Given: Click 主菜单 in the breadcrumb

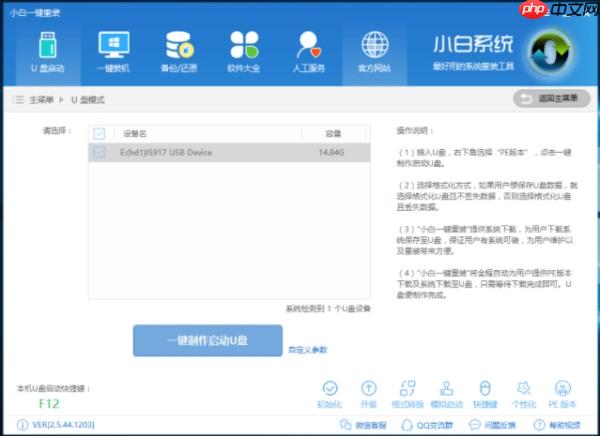Looking at the screenshot, I should [41, 100].
